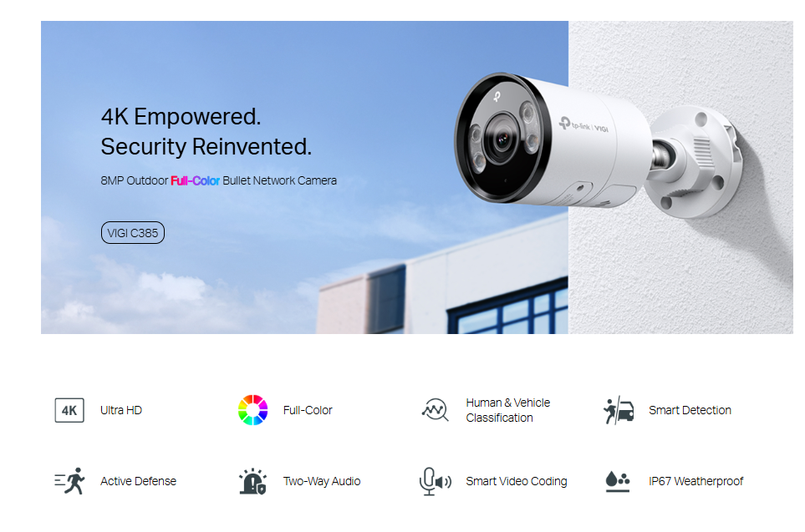Click the microphone icon beside Smart Video Coding

[436, 481]
